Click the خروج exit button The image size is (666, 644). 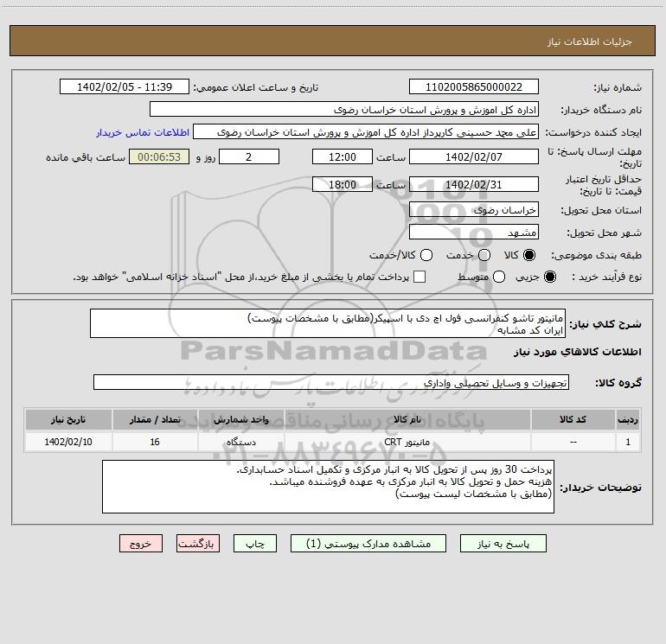tap(141, 544)
